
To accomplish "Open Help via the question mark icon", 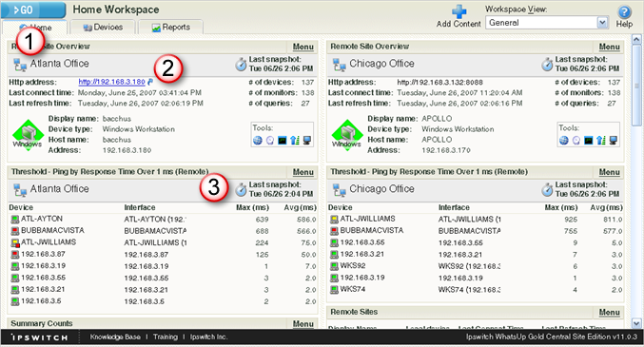I will click(624, 11).
